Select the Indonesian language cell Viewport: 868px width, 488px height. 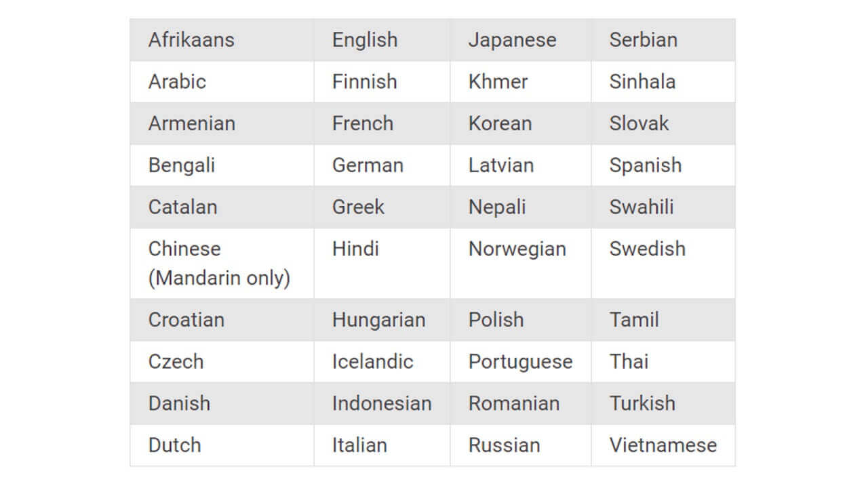(382, 404)
